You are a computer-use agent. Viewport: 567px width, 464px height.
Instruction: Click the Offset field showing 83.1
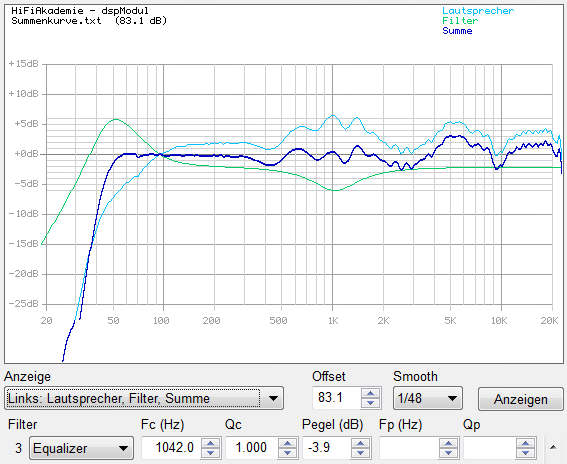coord(337,398)
